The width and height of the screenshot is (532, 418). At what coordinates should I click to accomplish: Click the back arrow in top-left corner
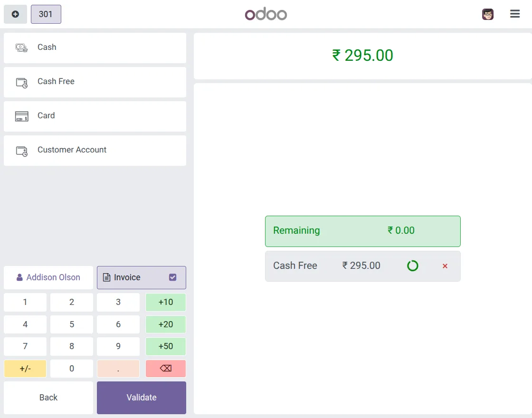click(15, 14)
